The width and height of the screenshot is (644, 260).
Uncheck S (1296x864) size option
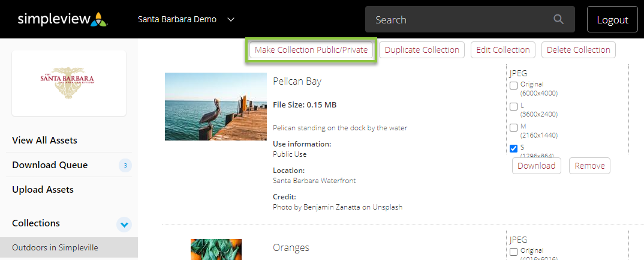pyautogui.click(x=513, y=148)
